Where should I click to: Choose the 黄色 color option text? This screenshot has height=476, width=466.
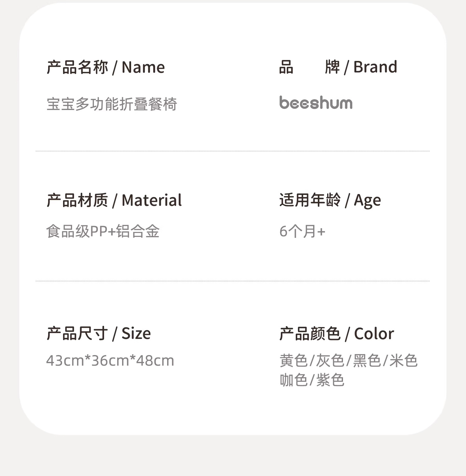coord(294,361)
